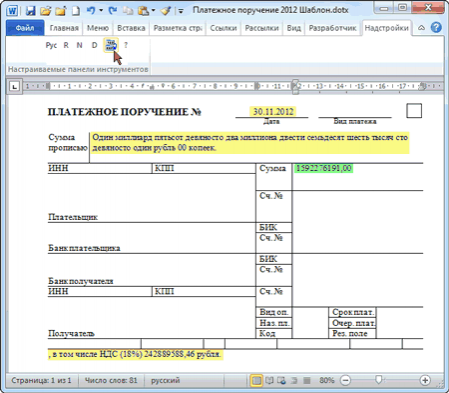Click the Copy icon in quick access toolbar
This screenshot has width=449, height=393.
(x=128, y=11)
